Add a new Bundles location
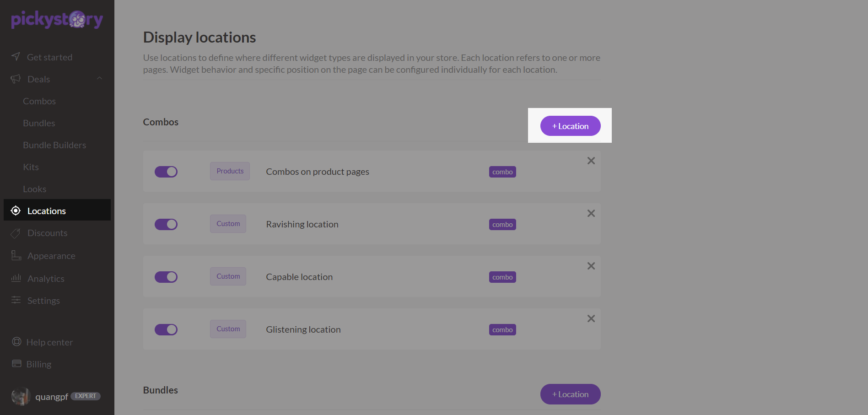The width and height of the screenshot is (868, 415). pos(570,394)
